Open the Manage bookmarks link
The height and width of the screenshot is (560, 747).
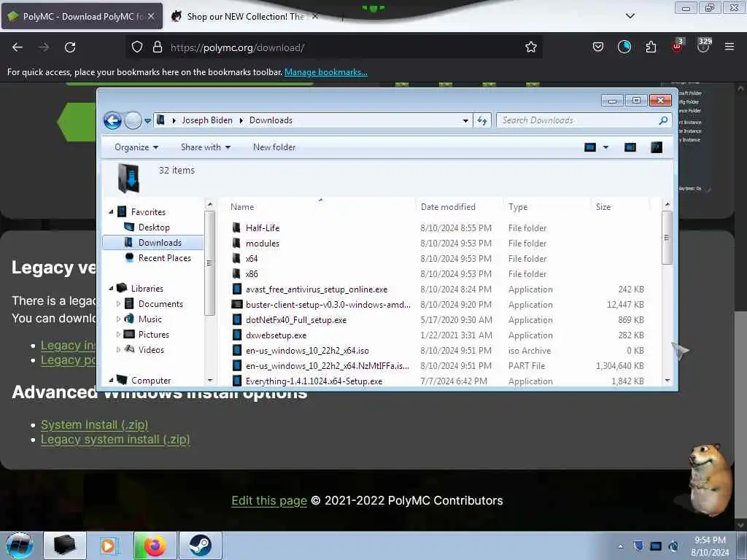click(326, 72)
